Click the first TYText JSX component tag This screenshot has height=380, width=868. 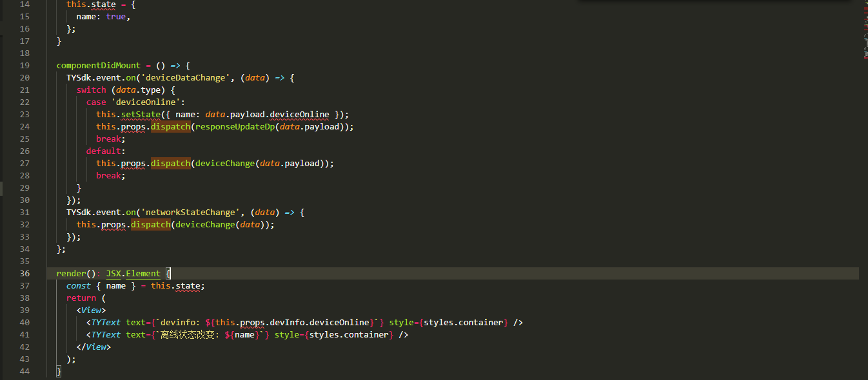105,322
